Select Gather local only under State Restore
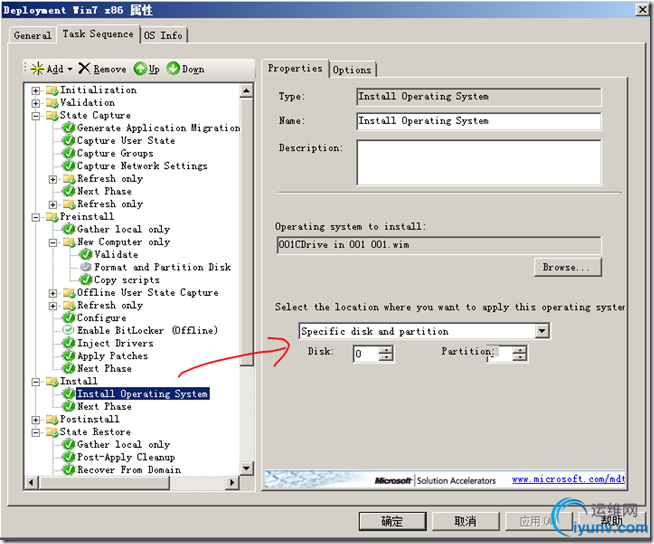Screen dimensions: 654x544 coord(123,444)
